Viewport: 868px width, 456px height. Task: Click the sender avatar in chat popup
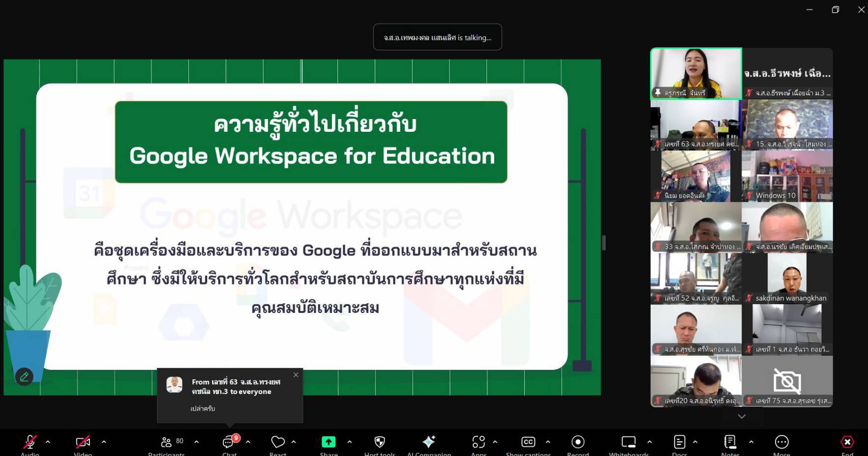(174, 384)
